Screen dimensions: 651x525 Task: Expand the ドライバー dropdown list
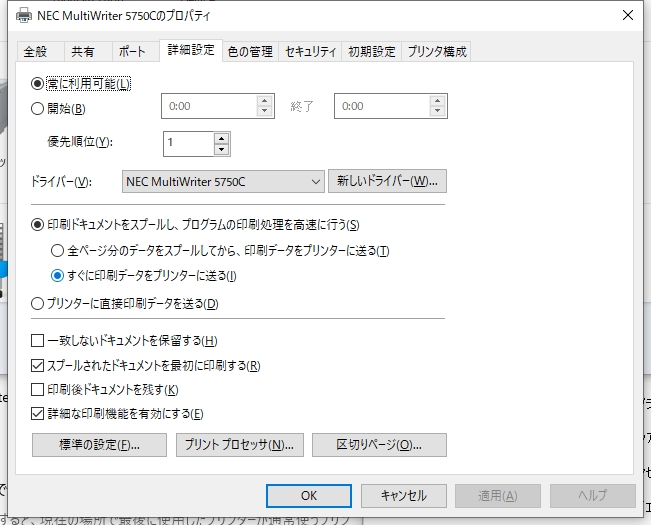(x=223, y=182)
